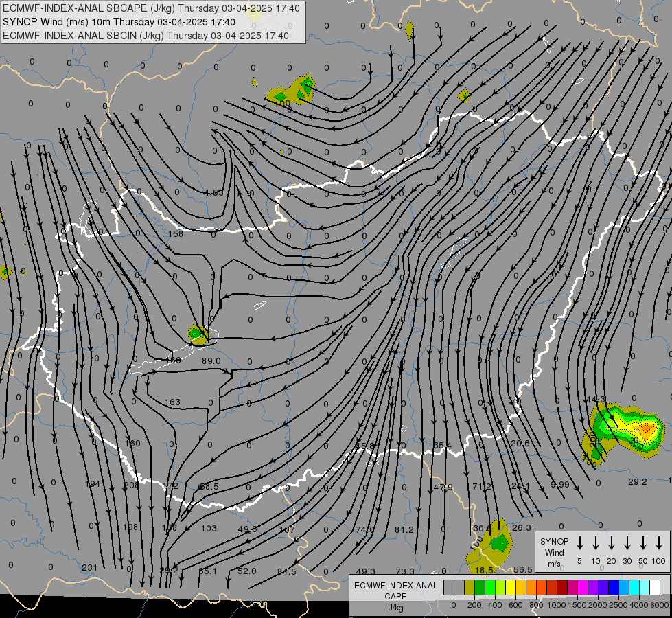Click the 600 tick label on the CAPE scale
The height and width of the screenshot is (618, 672).
(x=515, y=605)
